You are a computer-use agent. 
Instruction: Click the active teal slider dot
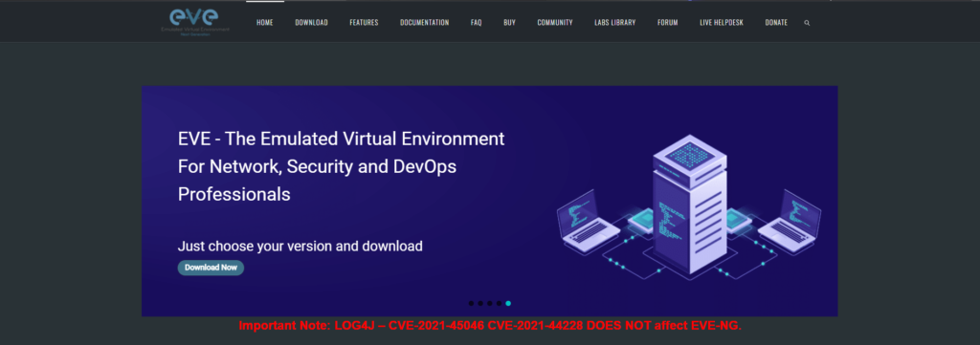coord(508,303)
